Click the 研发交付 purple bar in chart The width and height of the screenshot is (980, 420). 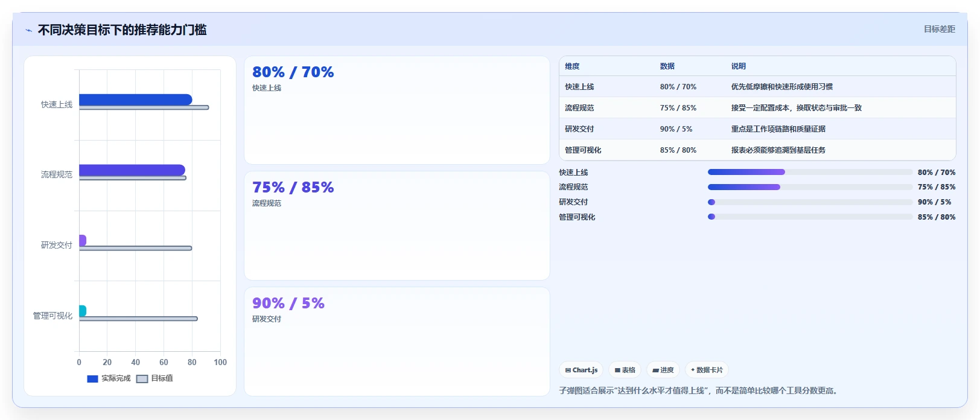83,241
